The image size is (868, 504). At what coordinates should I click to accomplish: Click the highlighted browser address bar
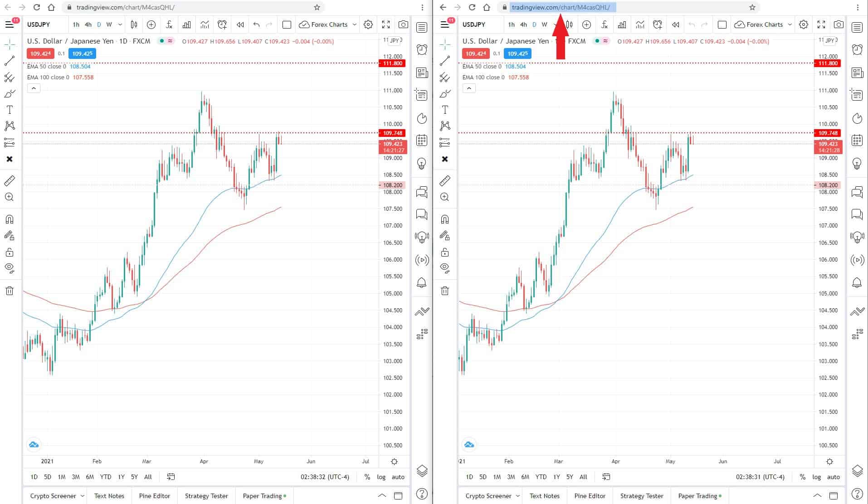pyautogui.click(x=562, y=7)
